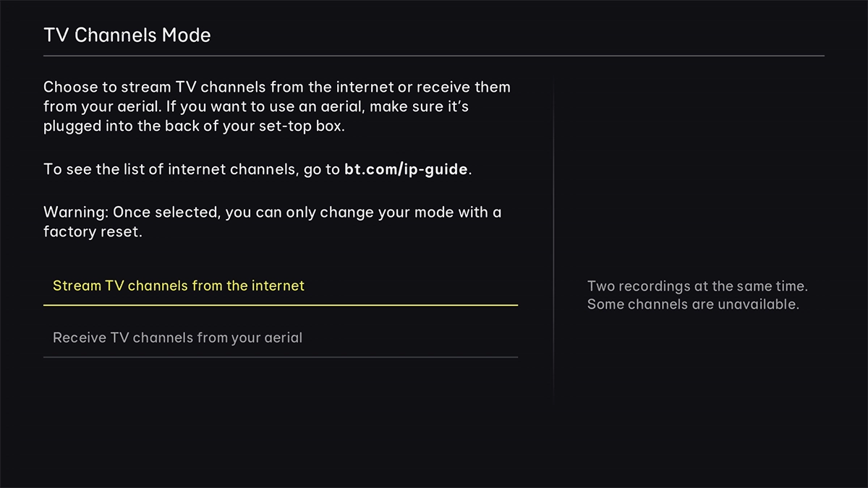Click the bold ip-guide web address
The width and height of the screenshot is (868, 488).
[405, 169]
